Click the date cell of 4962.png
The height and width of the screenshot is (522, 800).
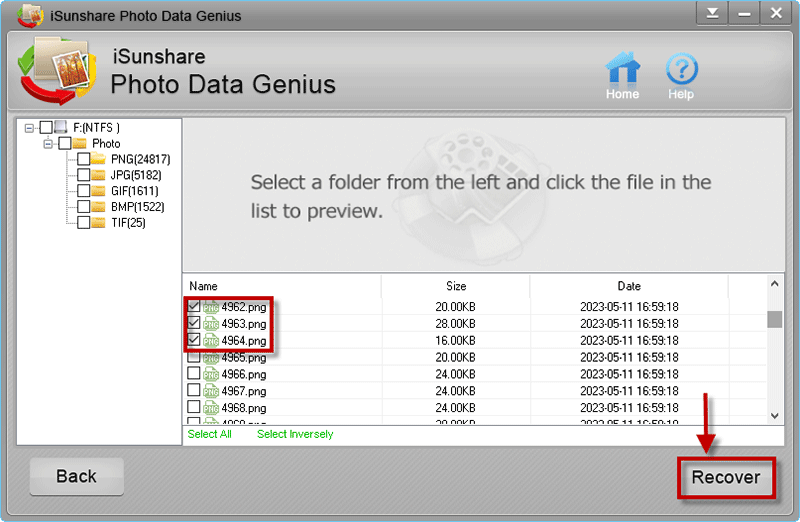(x=629, y=307)
